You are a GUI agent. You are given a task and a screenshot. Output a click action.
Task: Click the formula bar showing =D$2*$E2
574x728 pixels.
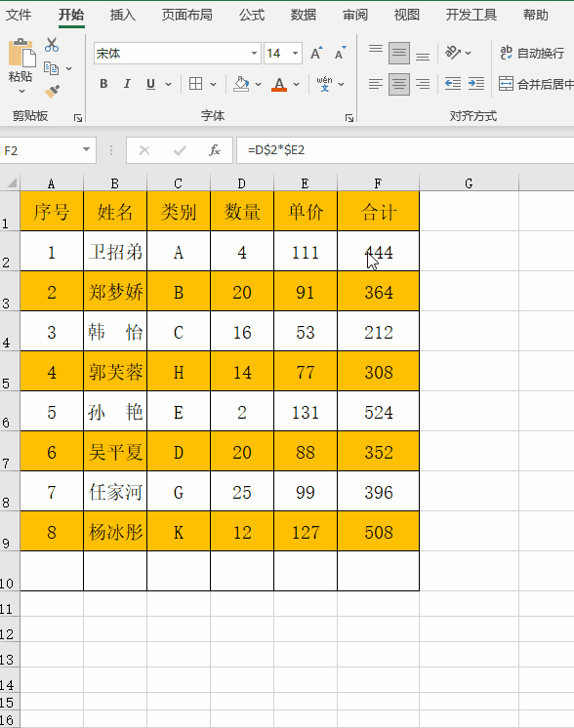(405, 150)
